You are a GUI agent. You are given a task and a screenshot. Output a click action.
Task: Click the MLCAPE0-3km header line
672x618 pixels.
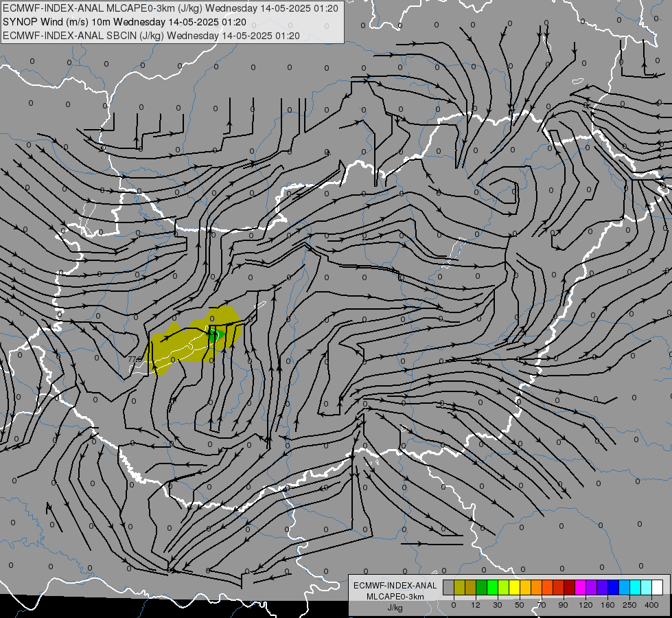(x=170, y=8)
